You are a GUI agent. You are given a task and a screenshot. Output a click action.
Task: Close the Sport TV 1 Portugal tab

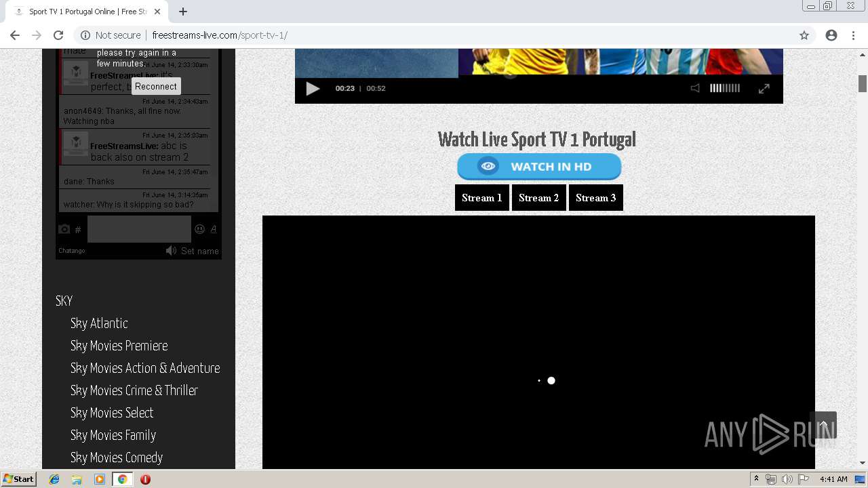157,12
